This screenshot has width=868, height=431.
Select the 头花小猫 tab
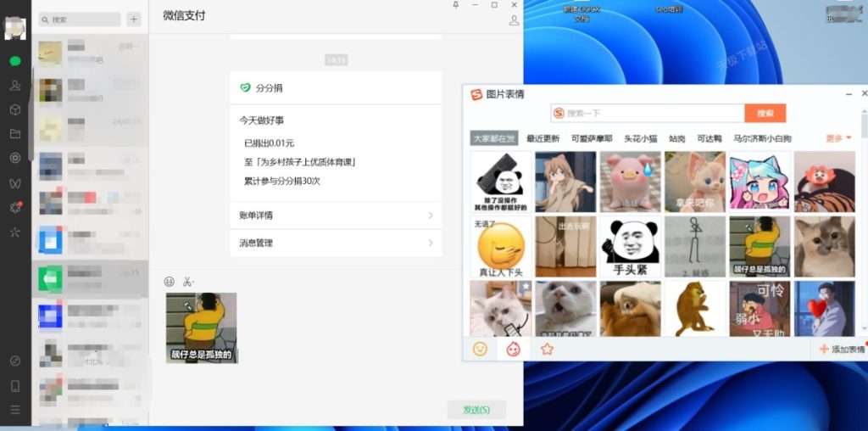click(x=641, y=138)
